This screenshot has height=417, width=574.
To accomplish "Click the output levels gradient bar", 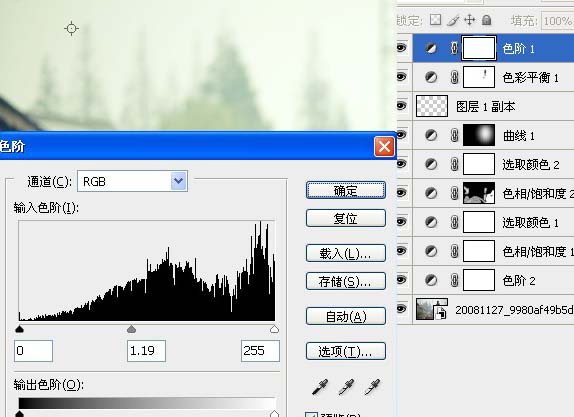I will tap(147, 403).
